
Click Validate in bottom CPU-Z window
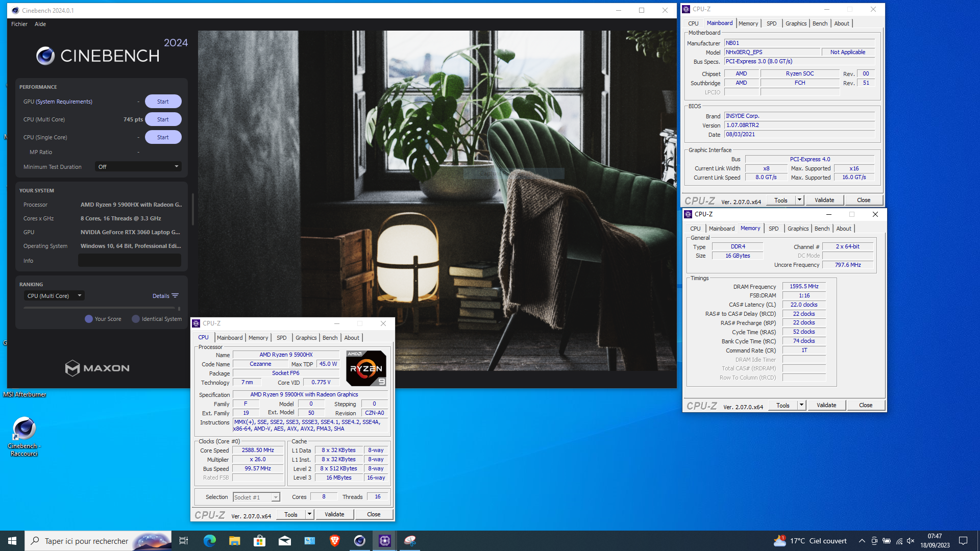tap(334, 514)
